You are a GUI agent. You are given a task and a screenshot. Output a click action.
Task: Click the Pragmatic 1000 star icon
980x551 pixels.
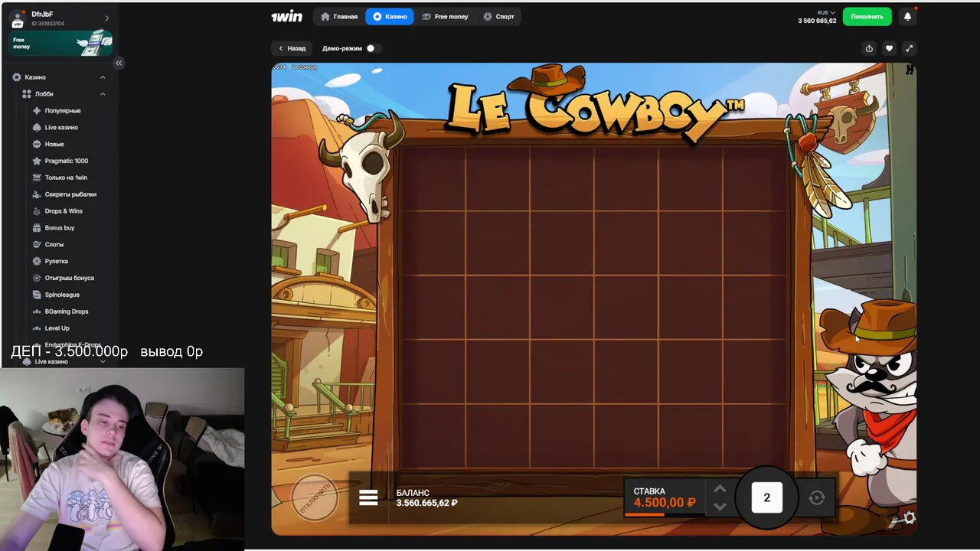(37, 161)
